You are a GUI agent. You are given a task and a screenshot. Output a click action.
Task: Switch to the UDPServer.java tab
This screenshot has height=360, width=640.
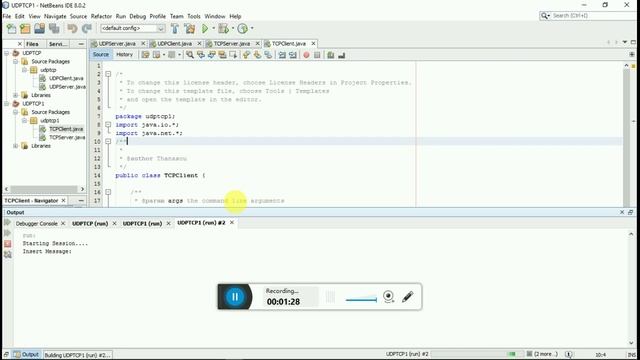point(117,43)
